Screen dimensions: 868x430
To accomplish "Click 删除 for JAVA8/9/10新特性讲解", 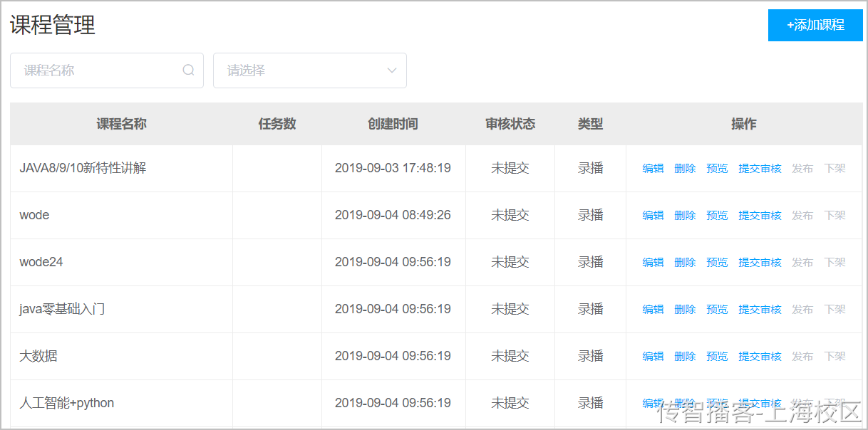I will coord(685,169).
